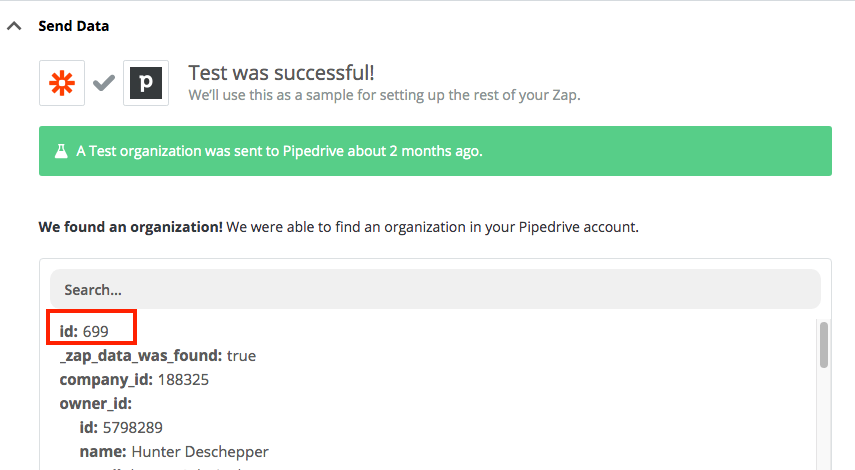The height and width of the screenshot is (470, 855).
Task: Click the sample-for-setting-up-Zap subtitle text
Action: click(x=384, y=95)
